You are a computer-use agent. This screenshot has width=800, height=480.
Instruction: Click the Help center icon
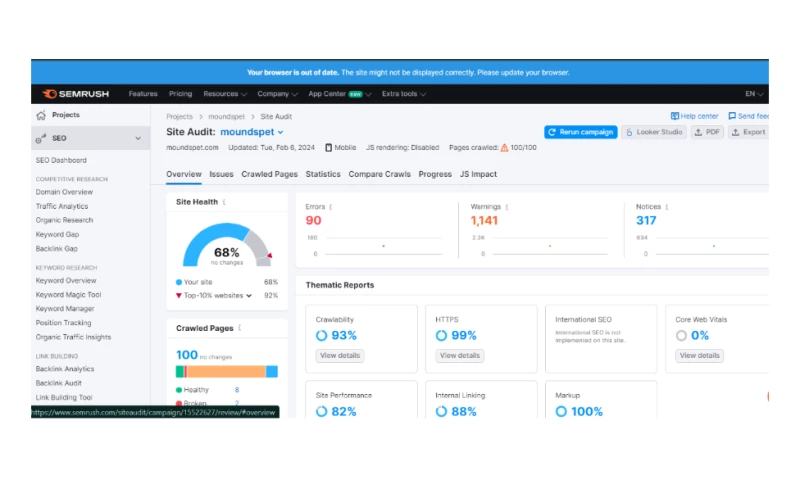tap(676, 116)
